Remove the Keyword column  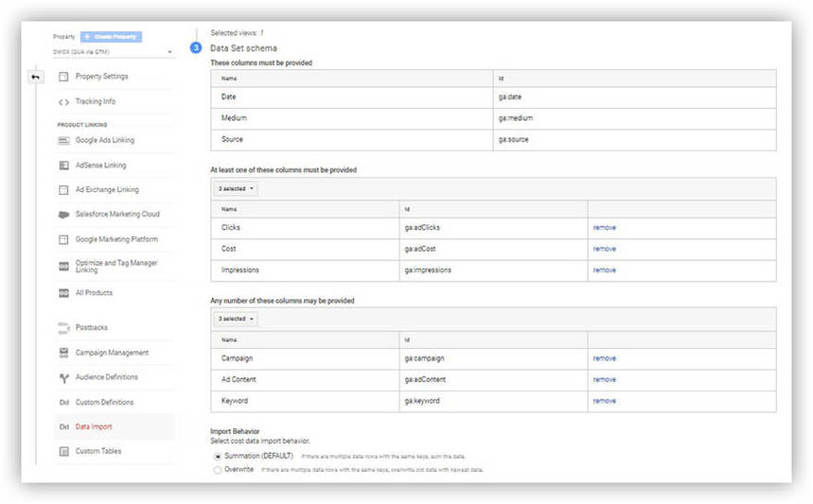pyautogui.click(x=604, y=402)
